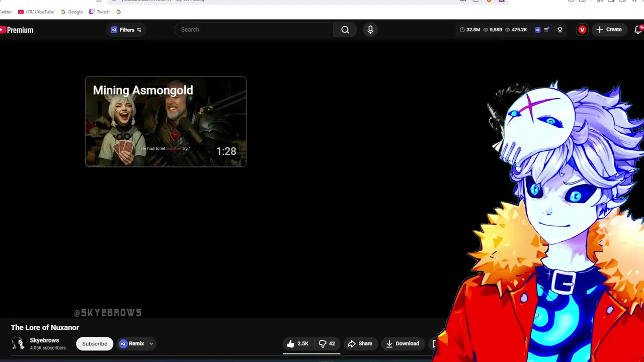Click the video title The Lore of Nuxanor

pyautogui.click(x=45, y=327)
